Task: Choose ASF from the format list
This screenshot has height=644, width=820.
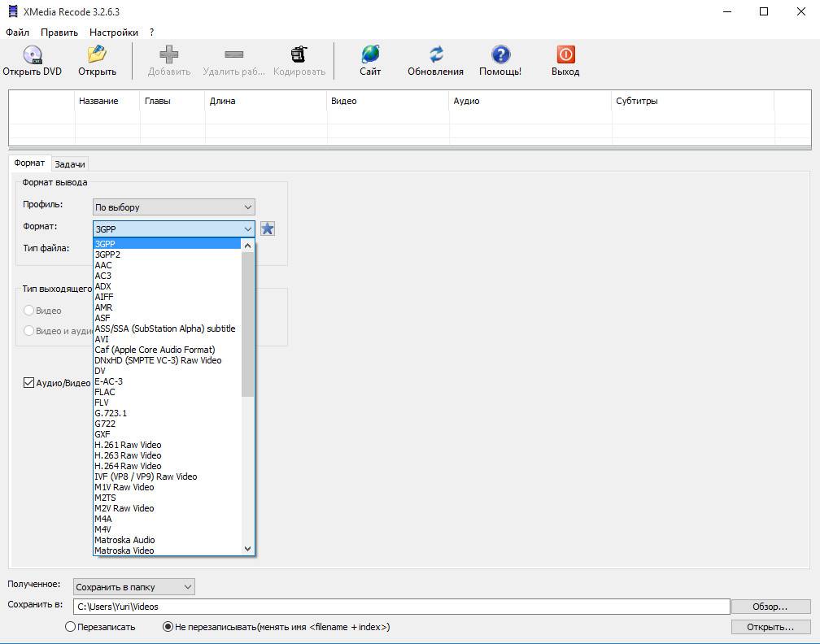Action: point(168,318)
